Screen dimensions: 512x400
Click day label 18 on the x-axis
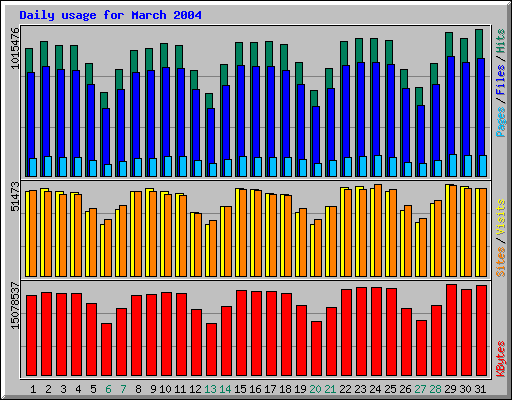point(285,389)
